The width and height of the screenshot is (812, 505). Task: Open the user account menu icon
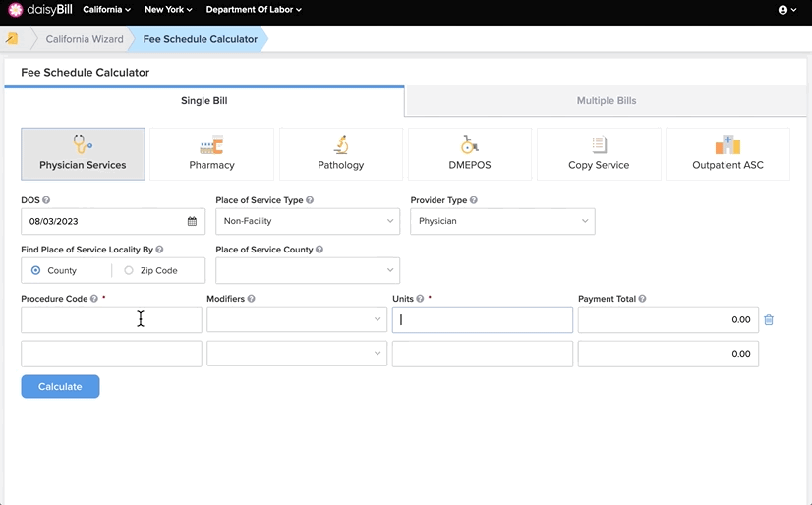(x=787, y=10)
